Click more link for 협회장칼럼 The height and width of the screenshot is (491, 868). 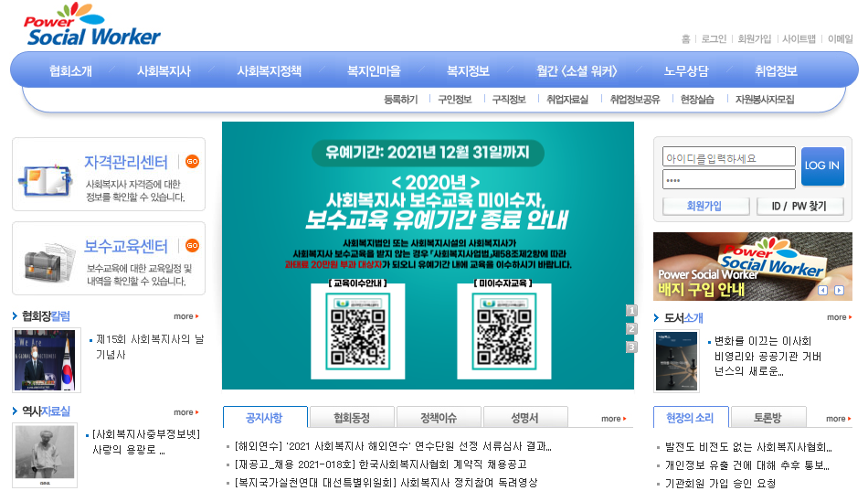pos(185,316)
